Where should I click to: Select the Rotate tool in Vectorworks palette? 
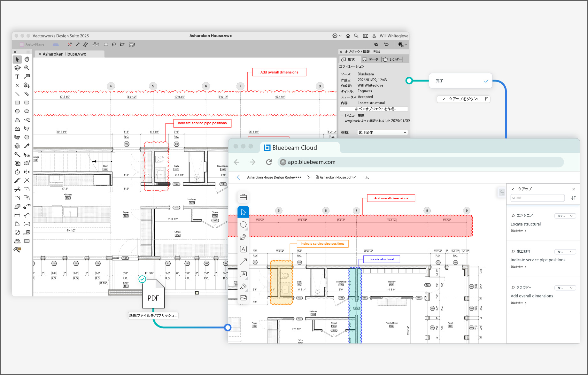[x=17, y=172]
